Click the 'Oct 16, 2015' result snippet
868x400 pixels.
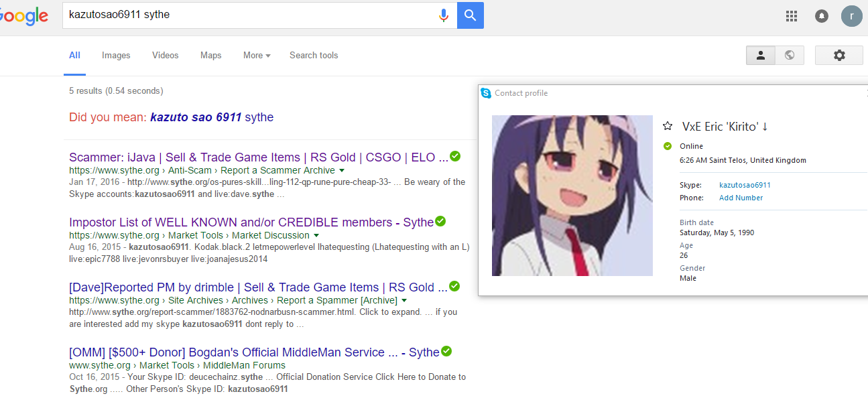click(x=267, y=383)
